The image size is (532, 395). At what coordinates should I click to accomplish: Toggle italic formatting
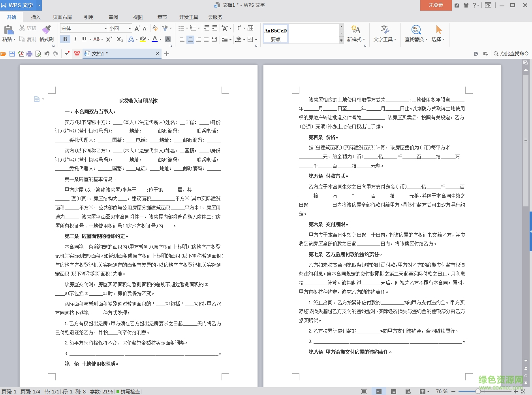[75, 39]
